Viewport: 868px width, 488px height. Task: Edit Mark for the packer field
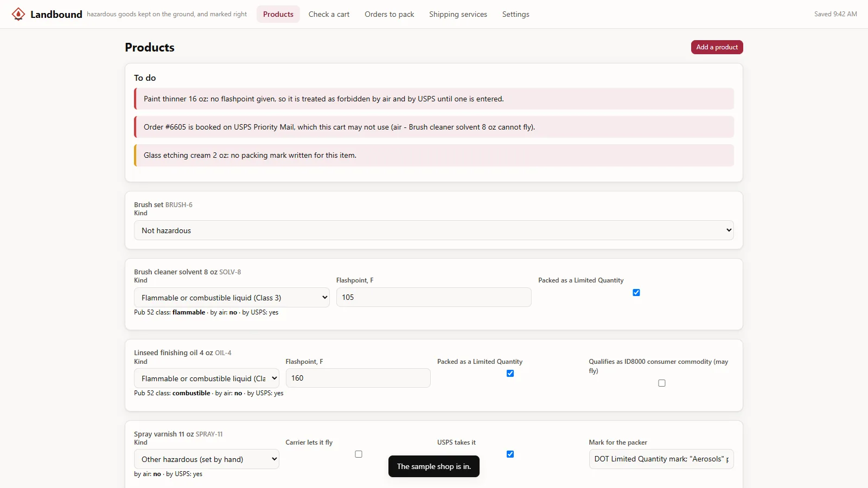[661, 459]
